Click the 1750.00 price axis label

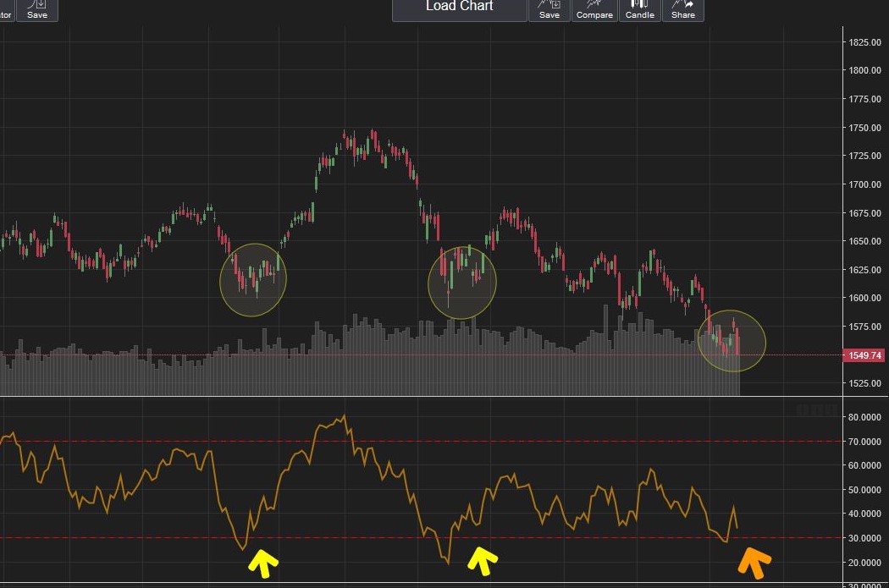click(x=864, y=128)
